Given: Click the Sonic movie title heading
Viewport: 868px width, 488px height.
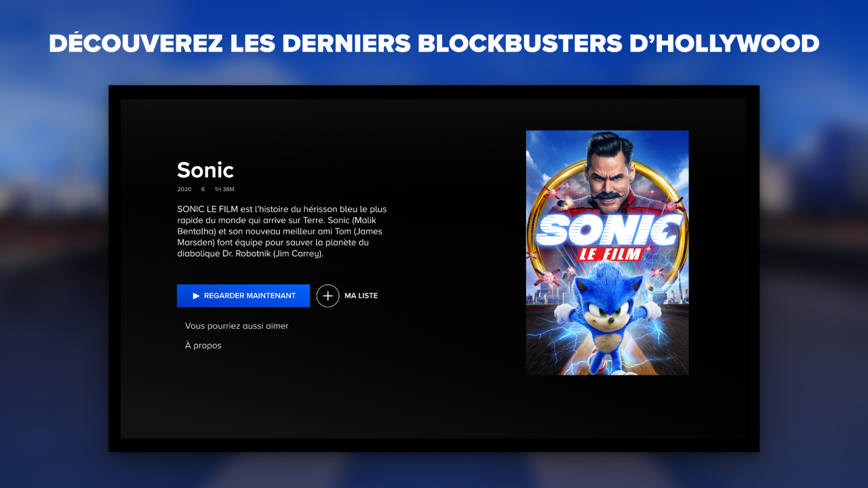Looking at the screenshot, I should click(x=205, y=169).
